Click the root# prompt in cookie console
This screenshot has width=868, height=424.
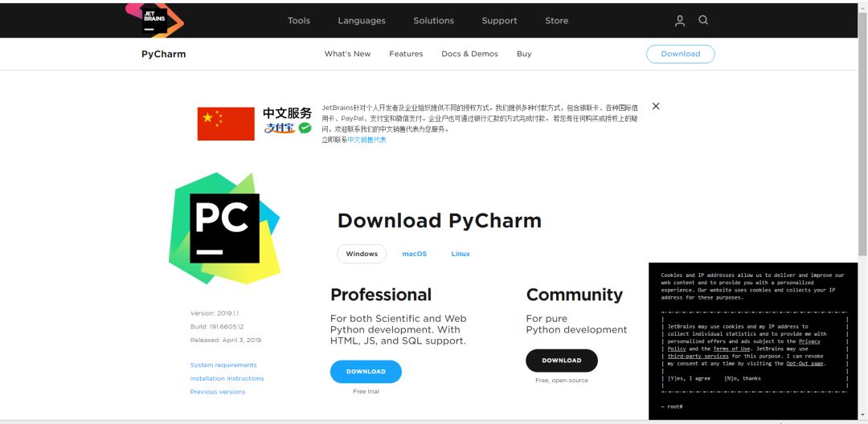671,407
